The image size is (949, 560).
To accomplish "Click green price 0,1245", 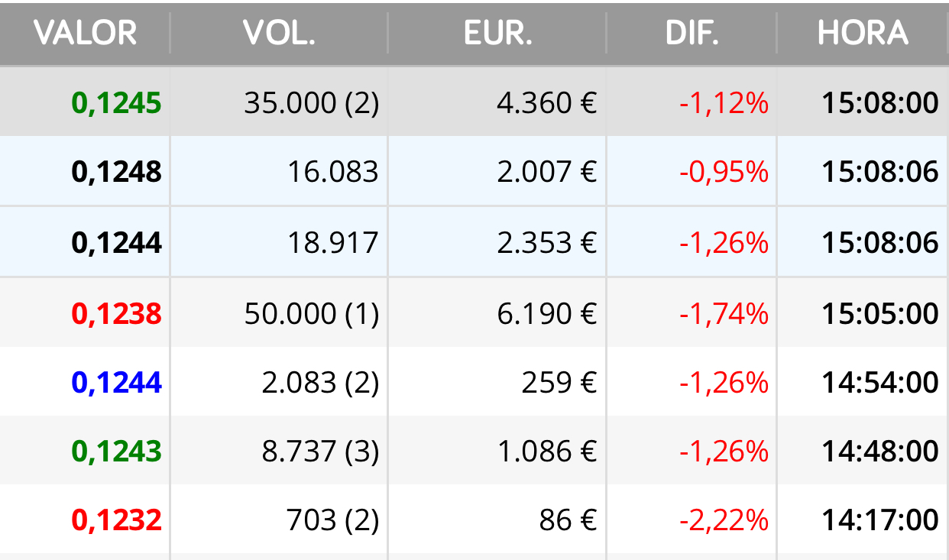I will point(117,102).
